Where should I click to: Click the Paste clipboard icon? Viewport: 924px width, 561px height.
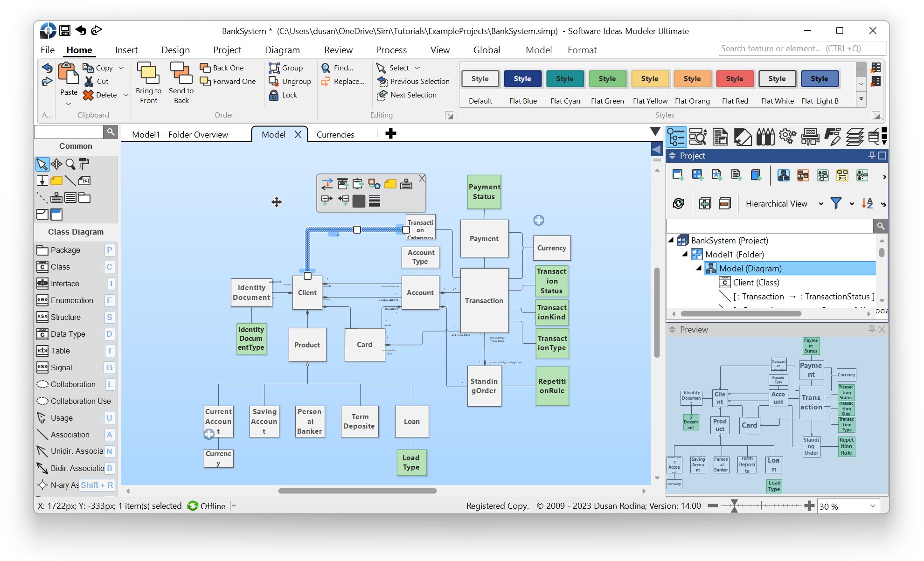pyautogui.click(x=68, y=74)
